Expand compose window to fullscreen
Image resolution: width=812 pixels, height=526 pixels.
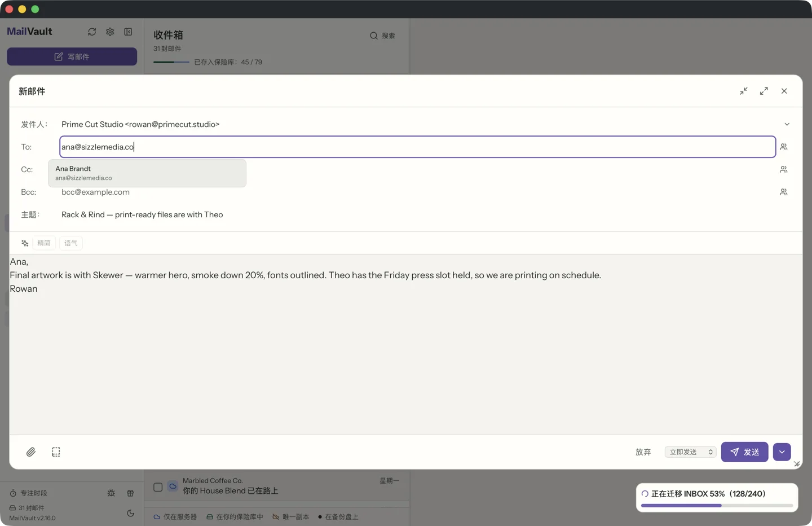764,91
